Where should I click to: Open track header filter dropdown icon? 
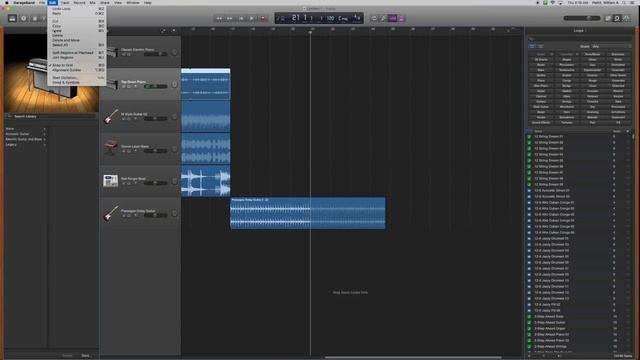173,31
